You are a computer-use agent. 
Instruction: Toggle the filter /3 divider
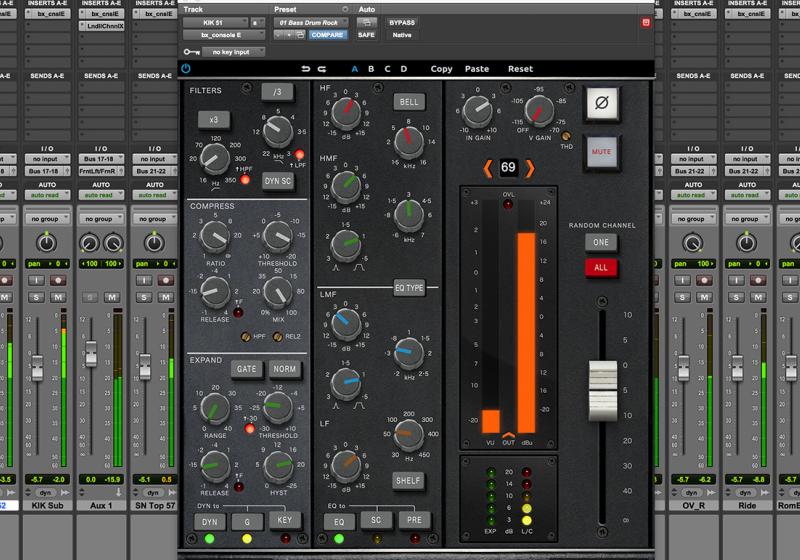pyautogui.click(x=277, y=92)
